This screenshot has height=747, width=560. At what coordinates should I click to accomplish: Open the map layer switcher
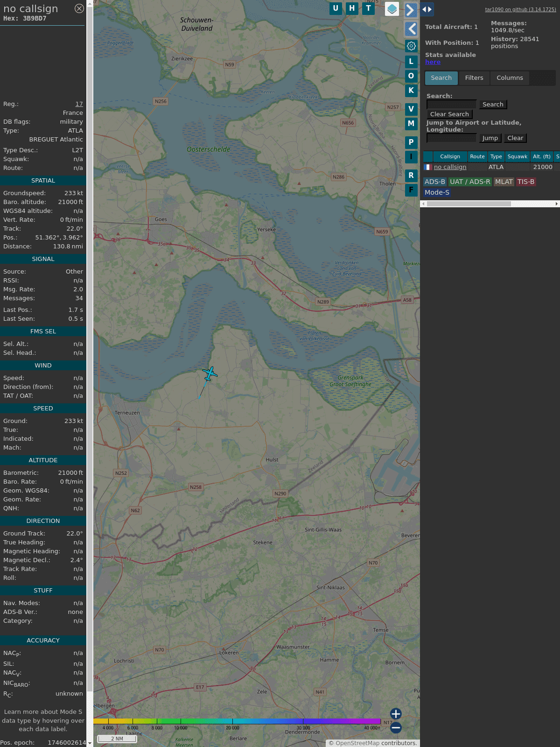(392, 9)
